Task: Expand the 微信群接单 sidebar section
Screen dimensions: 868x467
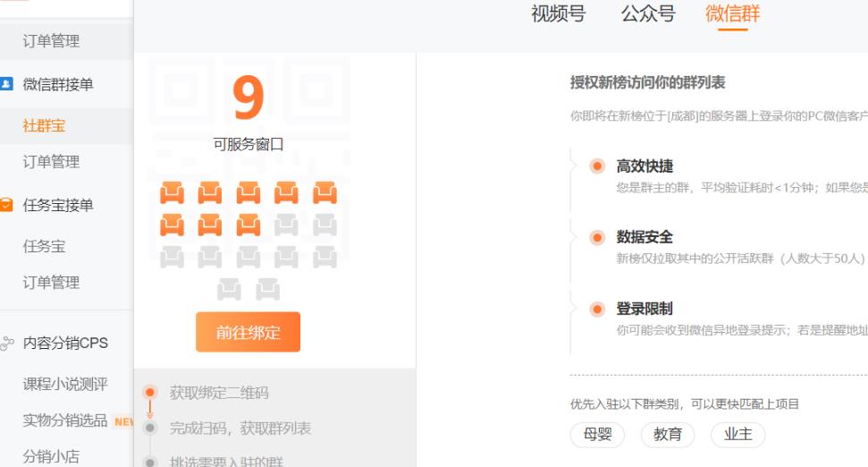Action: click(x=58, y=85)
